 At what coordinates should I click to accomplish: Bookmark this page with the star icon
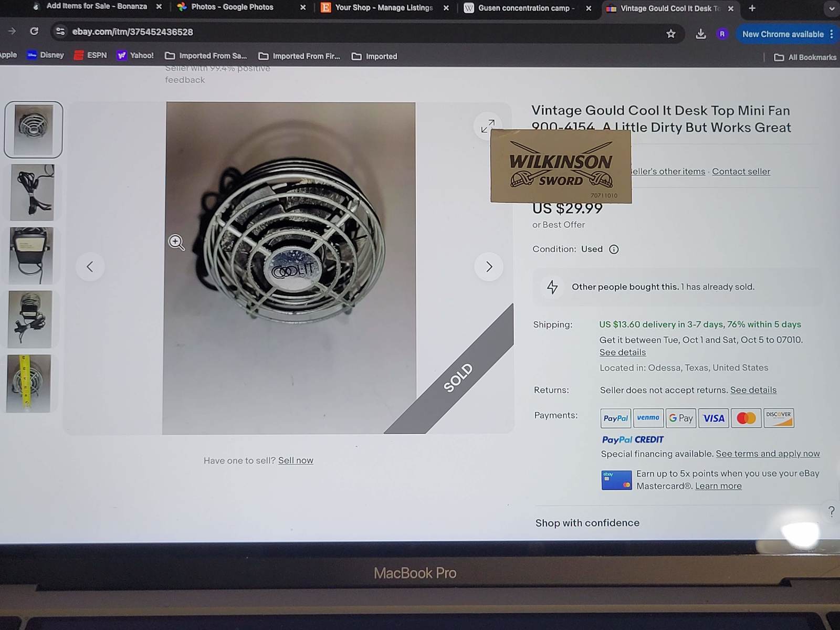(670, 34)
